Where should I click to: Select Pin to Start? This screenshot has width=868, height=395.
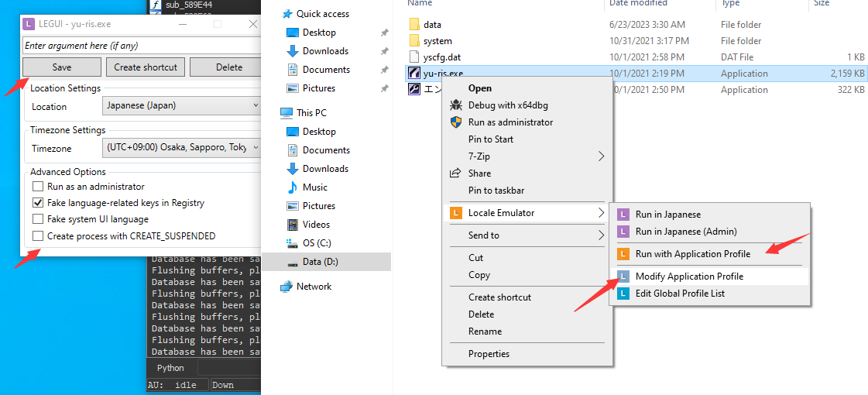pos(490,139)
